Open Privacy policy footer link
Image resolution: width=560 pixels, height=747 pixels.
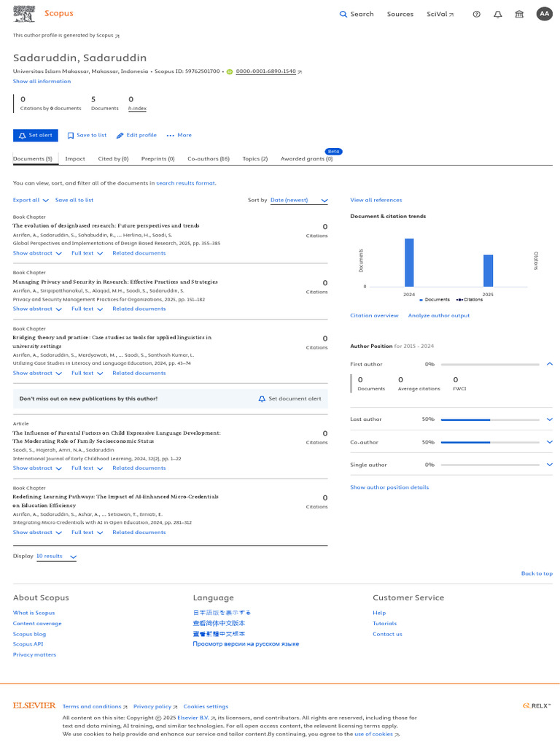[x=155, y=706]
